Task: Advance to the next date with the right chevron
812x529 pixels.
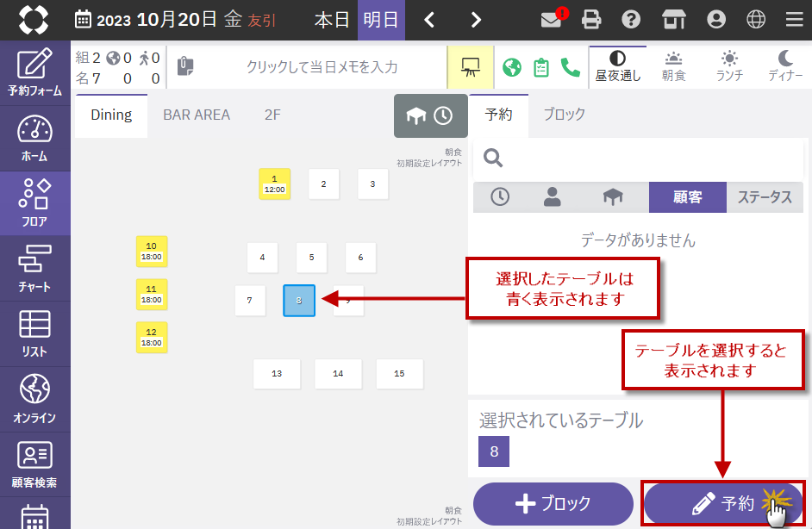Action: pos(474,19)
